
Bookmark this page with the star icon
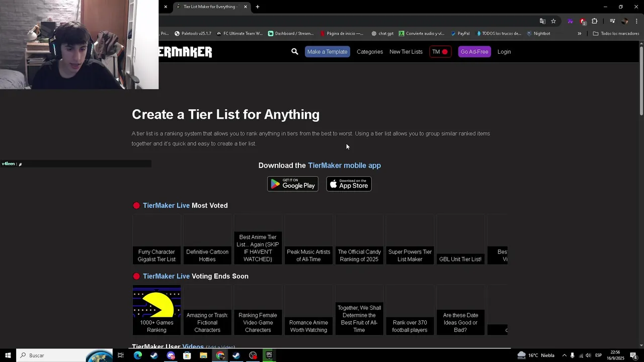click(553, 21)
